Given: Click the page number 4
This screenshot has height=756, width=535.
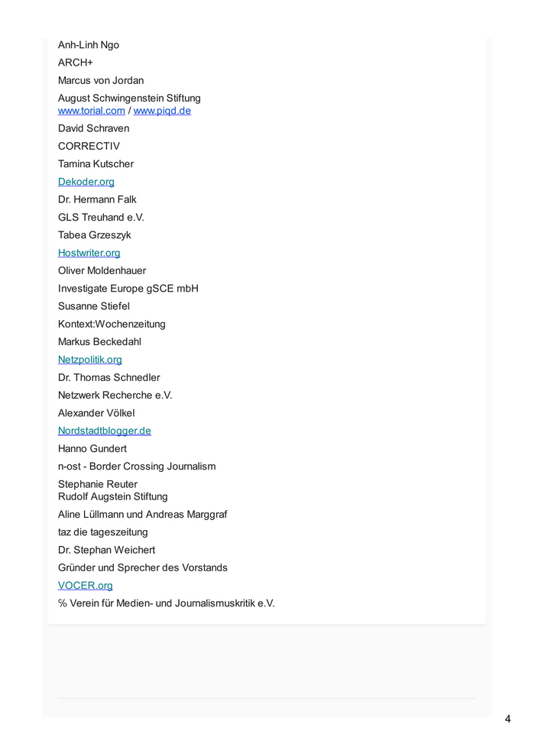Looking at the screenshot, I should (x=507, y=719).
